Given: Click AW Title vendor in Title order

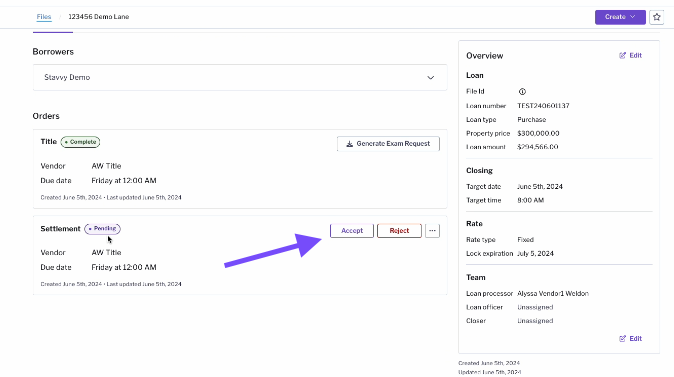Looking at the screenshot, I should [106, 166].
